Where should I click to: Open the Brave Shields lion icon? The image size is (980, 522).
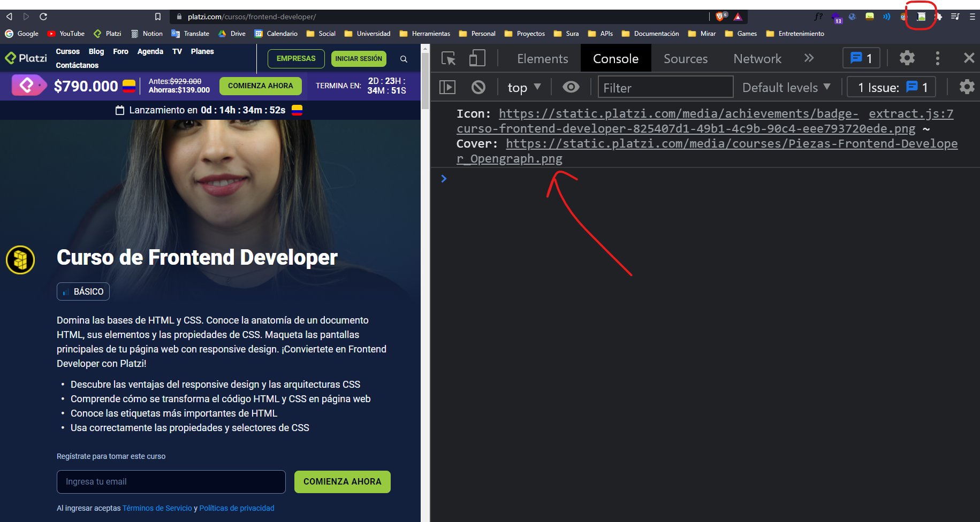[x=720, y=17]
